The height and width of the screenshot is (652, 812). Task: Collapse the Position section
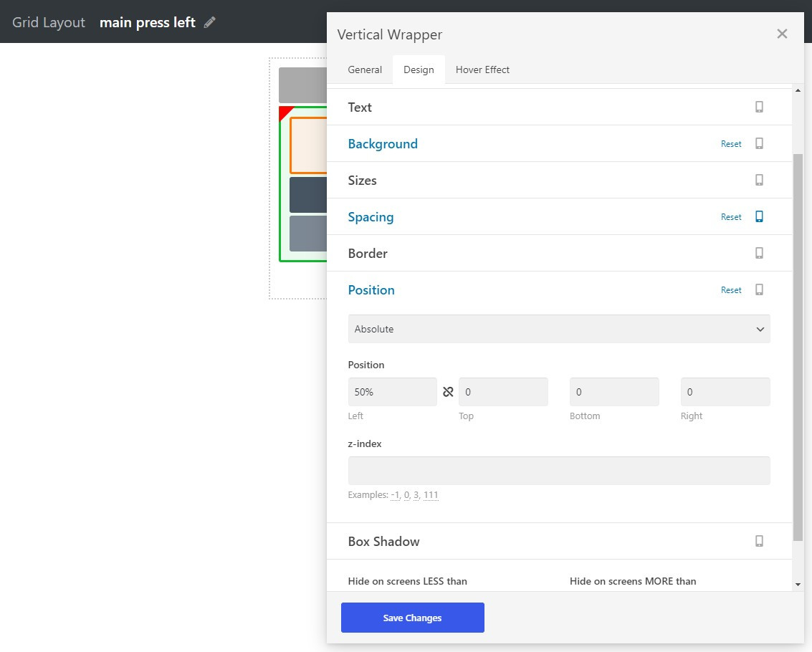coord(559,290)
